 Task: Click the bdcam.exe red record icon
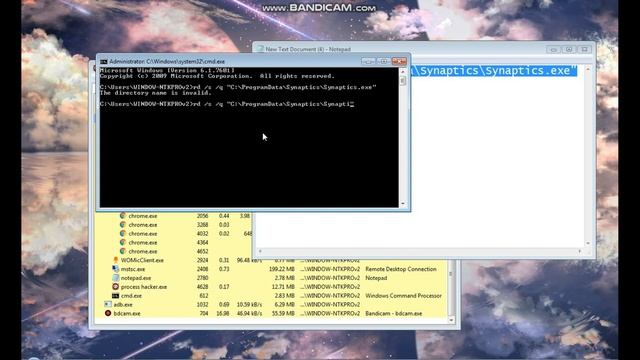pyautogui.click(x=108, y=313)
